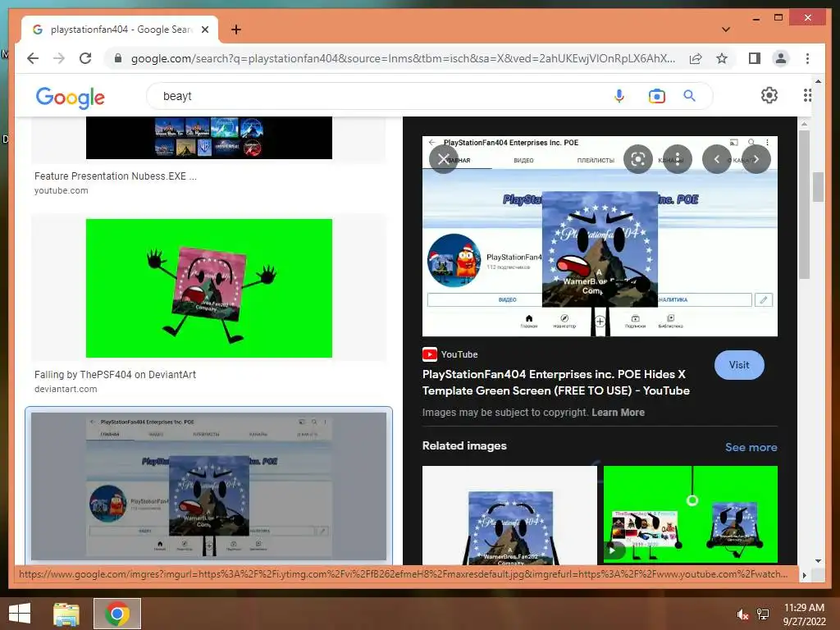Go to Google home via logo
This screenshot has height=630, width=840.
(71, 97)
